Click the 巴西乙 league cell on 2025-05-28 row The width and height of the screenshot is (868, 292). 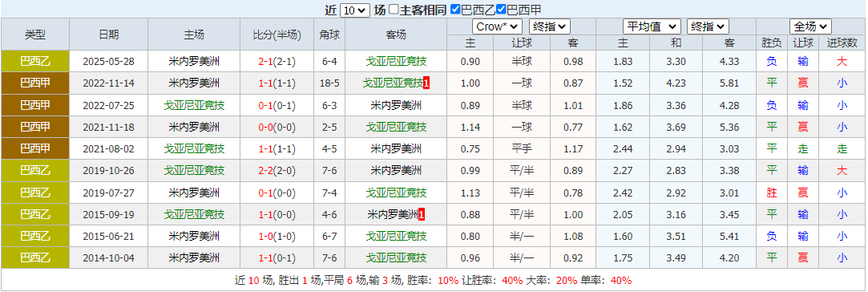35,62
